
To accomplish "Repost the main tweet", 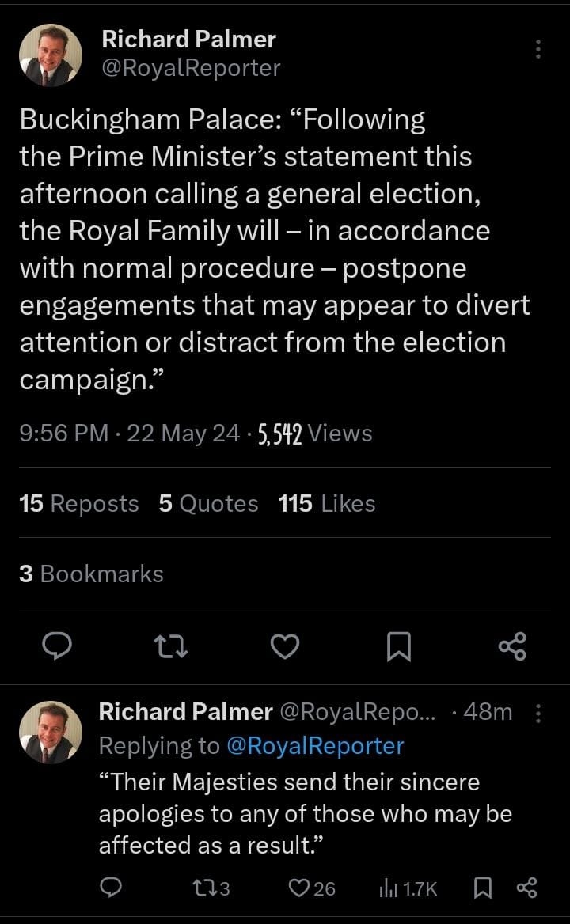I will point(169,646).
